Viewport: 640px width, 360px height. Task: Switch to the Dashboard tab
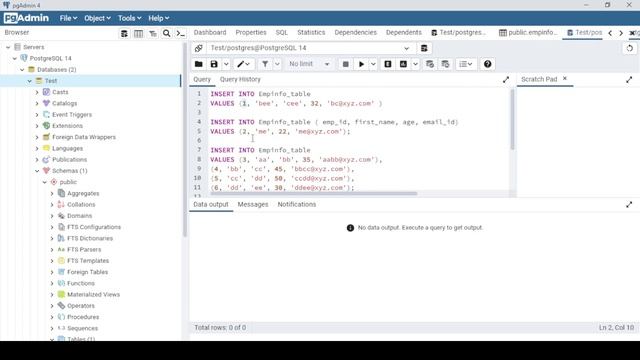(210, 33)
